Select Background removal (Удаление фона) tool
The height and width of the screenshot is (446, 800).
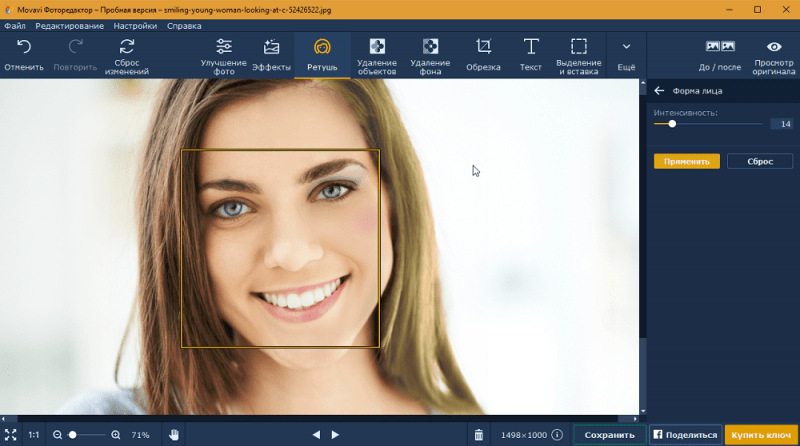430,47
